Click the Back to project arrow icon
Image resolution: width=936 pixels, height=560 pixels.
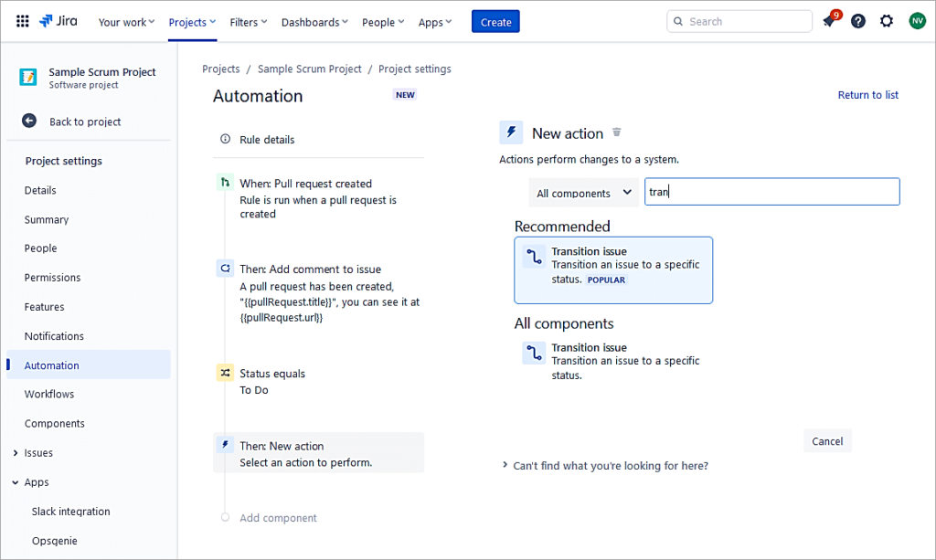click(x=29, y=121)
